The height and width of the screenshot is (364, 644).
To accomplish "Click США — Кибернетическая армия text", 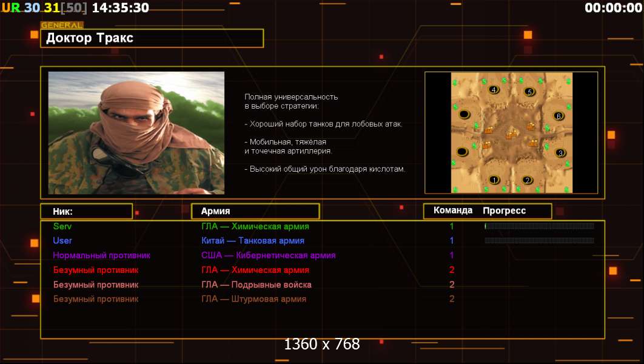I will point(268,255).
